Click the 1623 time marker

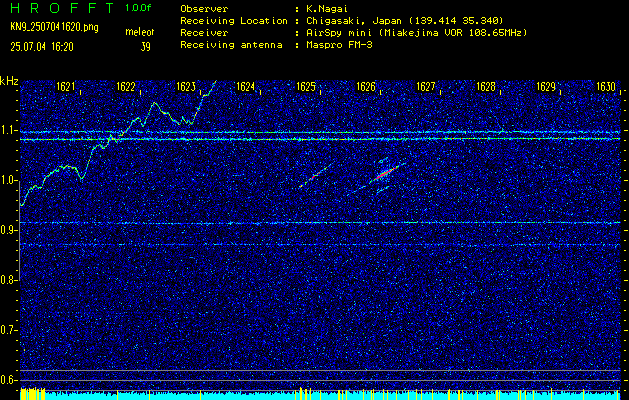point(186,86)
